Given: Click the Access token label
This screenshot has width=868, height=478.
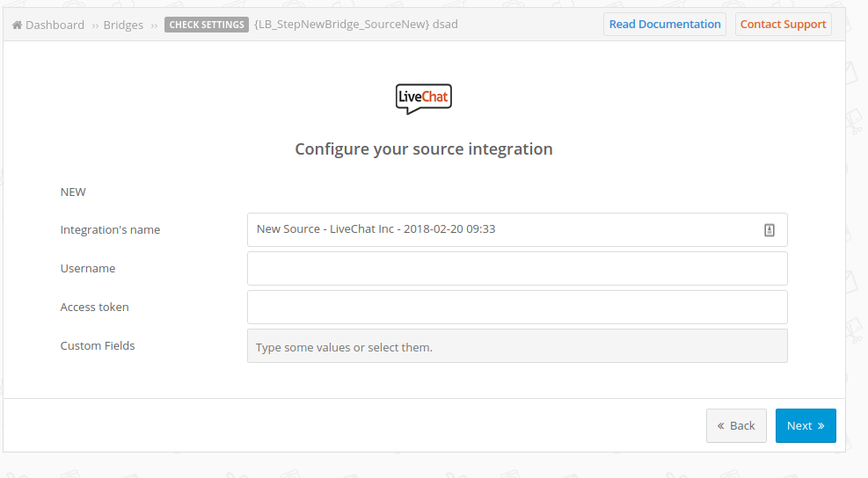Looking at the screenshot, I should 95,307.
